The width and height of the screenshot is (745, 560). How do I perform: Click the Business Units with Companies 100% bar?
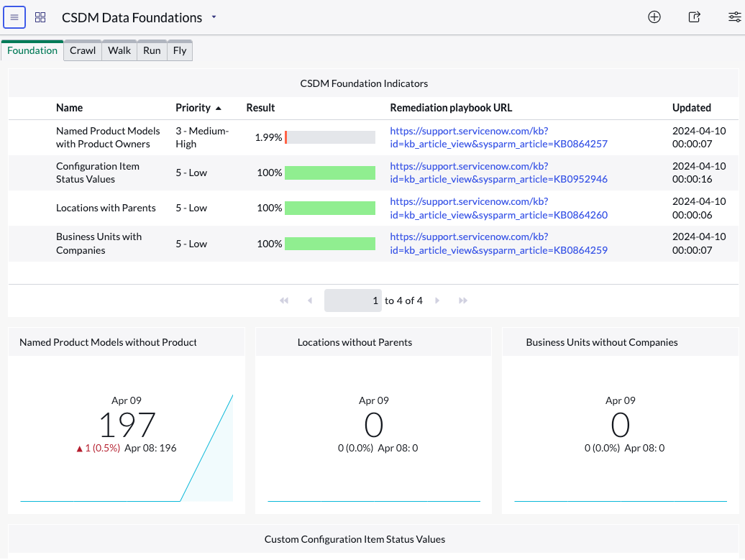pyautogui.click(x=330, y=244)
